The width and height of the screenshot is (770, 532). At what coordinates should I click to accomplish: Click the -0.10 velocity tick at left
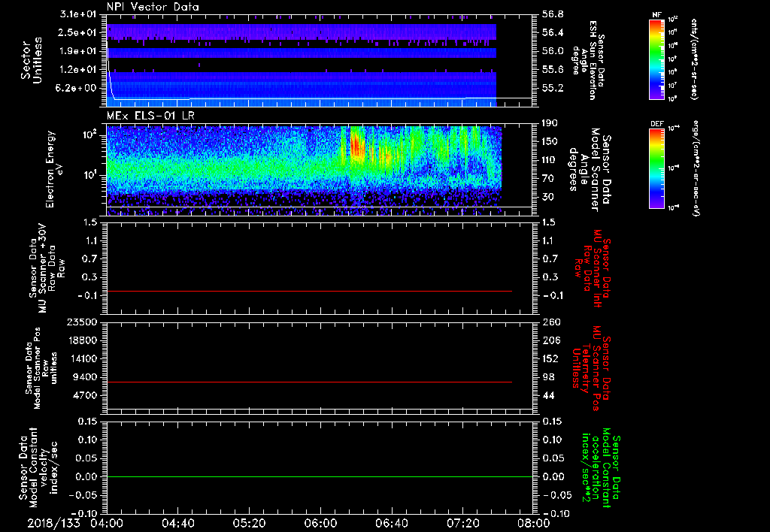pyautogui.click(x=84, y=513)
